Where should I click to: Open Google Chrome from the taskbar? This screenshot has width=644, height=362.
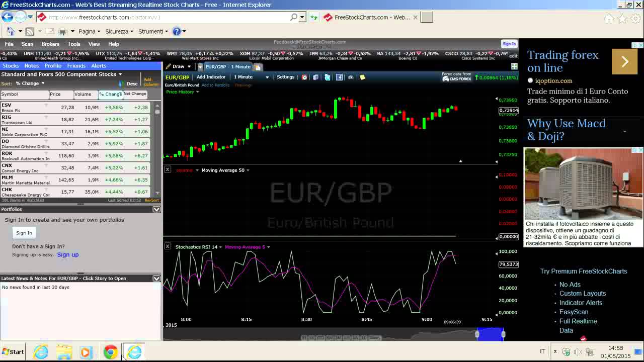click(x=110, y=352)
